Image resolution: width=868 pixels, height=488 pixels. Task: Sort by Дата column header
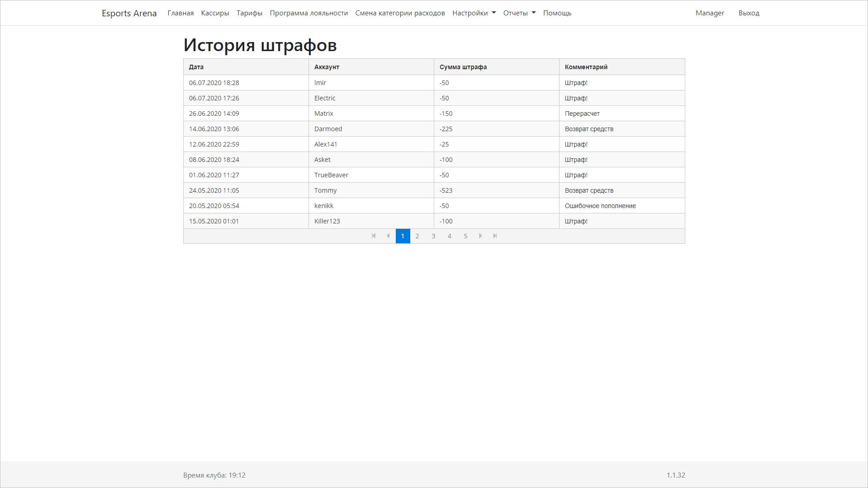196,67
